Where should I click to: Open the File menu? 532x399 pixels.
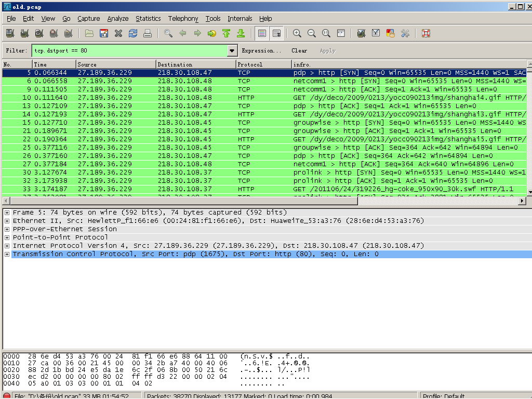click(x=11, y=19)
